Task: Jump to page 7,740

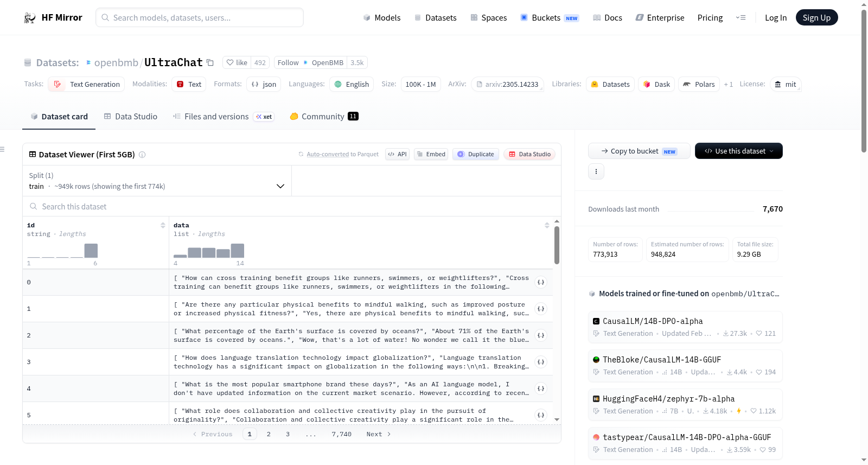Action: pyautogui.click(x=342, y=434)
